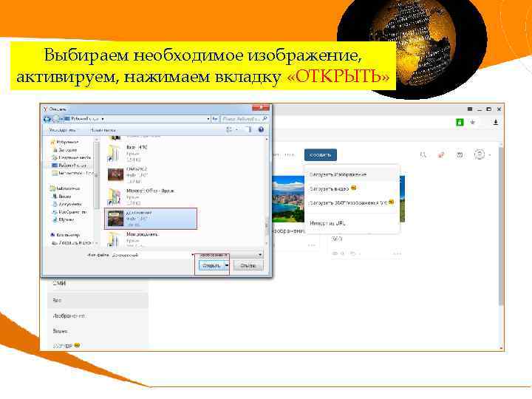The image size is (532, 399).
Task: Open the arrow next to Открыть button
Action: [227, 266]
